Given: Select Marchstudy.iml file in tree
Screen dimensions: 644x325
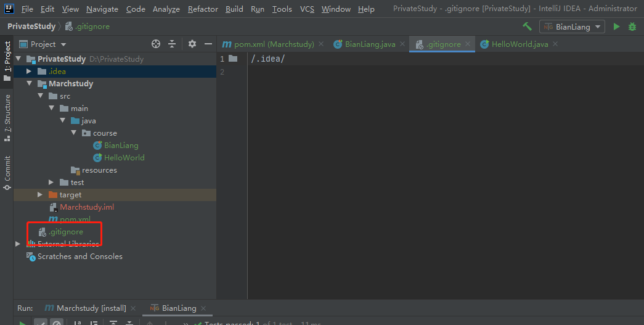Looking at the screenshot, I should click(87, 207).
